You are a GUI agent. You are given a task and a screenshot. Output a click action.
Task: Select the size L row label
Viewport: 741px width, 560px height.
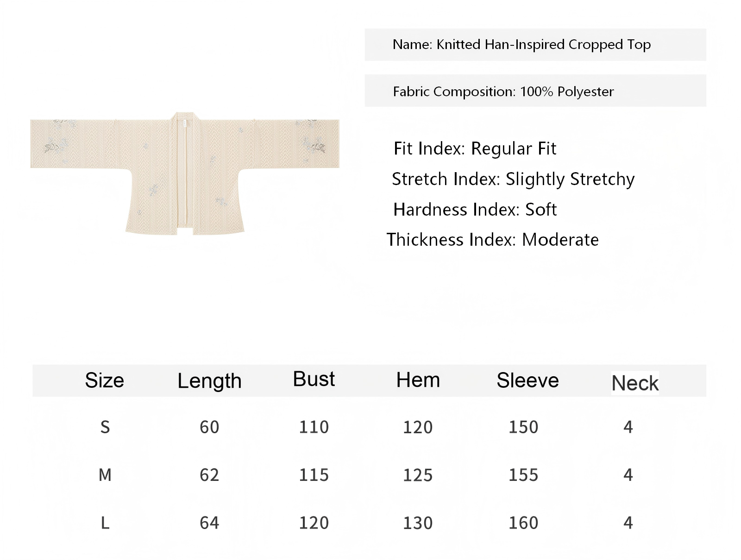tap(105, 523)
